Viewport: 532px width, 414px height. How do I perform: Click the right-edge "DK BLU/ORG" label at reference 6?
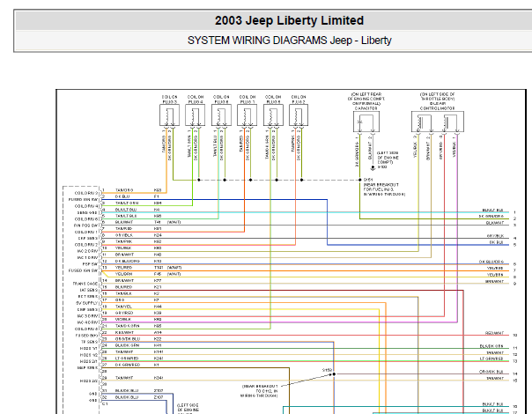[491, 262]
